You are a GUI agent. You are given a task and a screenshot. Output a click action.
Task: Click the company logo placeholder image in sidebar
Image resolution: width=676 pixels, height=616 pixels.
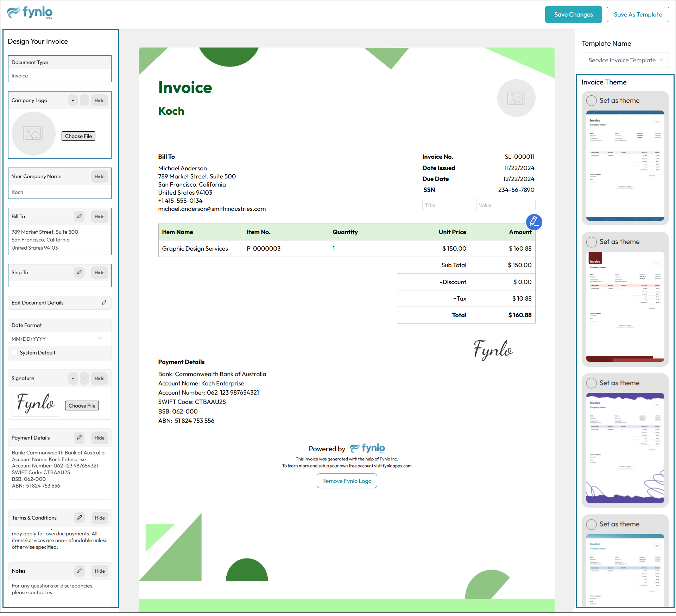(x=33, y=134)
